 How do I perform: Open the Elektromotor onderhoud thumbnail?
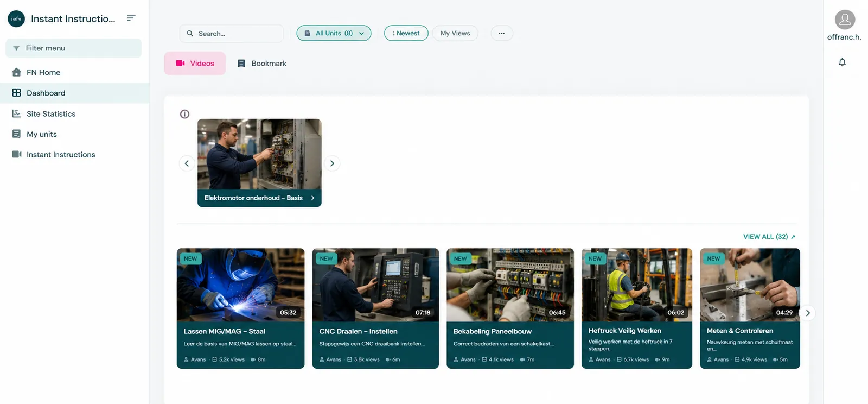tap(259, 154)
